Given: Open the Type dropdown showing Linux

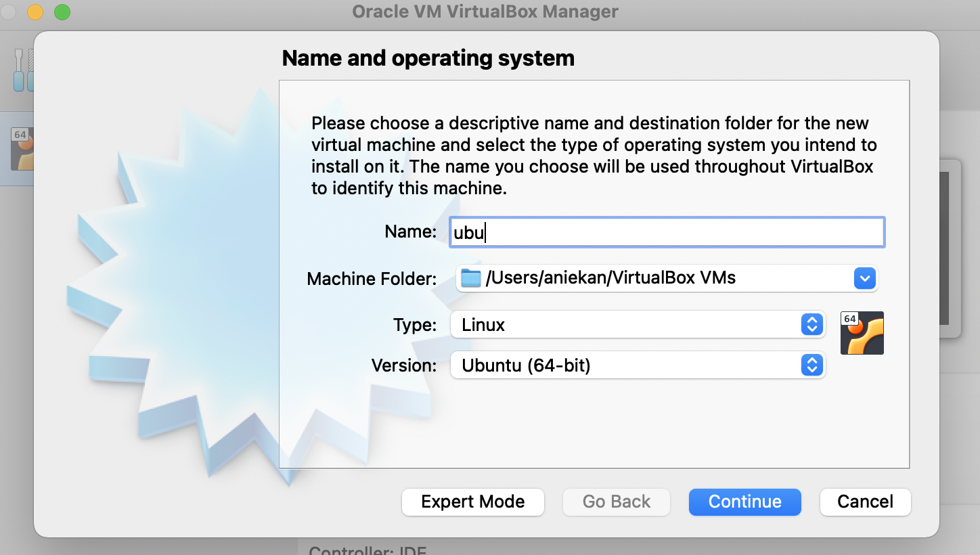Looking at the screenshot, I should pyautogui.click(x=638, y=325).
